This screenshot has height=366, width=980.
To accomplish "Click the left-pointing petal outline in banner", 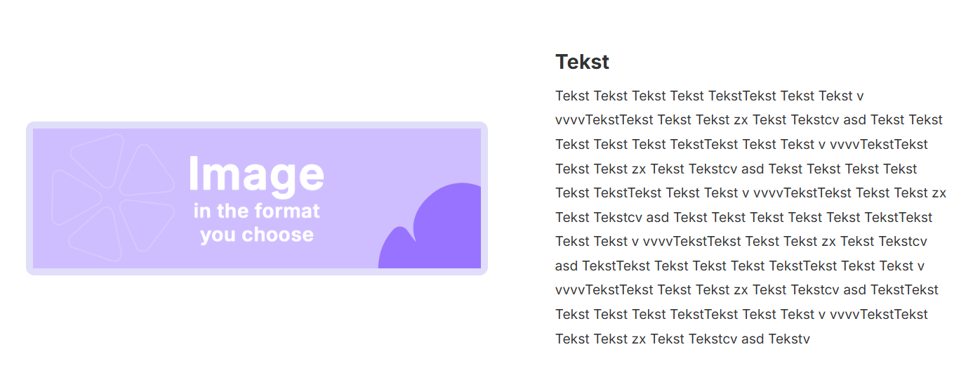I will 73,198.
